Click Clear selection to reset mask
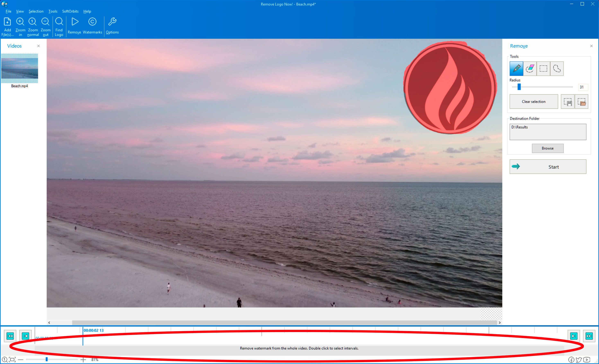This screenshot has height=364, width=599. [533, 102]
